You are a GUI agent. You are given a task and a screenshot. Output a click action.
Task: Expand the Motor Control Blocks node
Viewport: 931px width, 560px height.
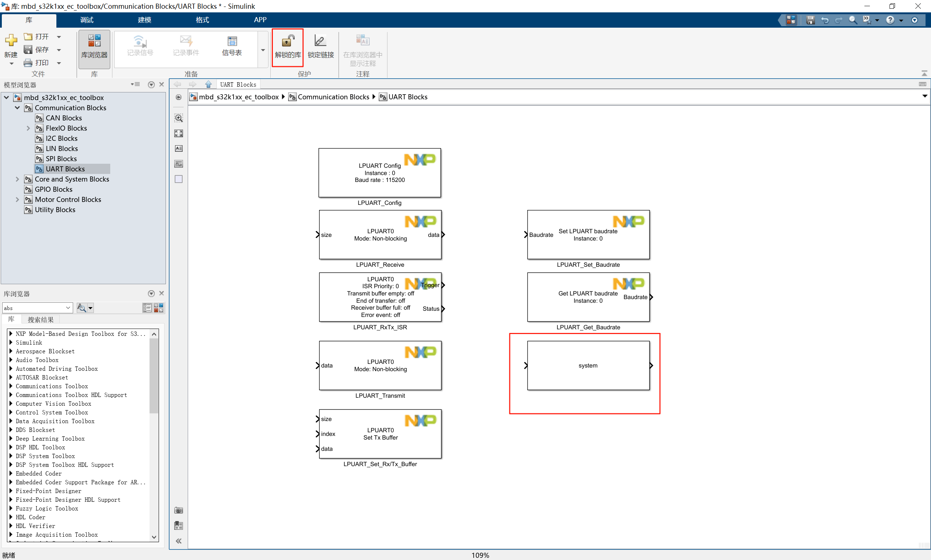point(17,199)
